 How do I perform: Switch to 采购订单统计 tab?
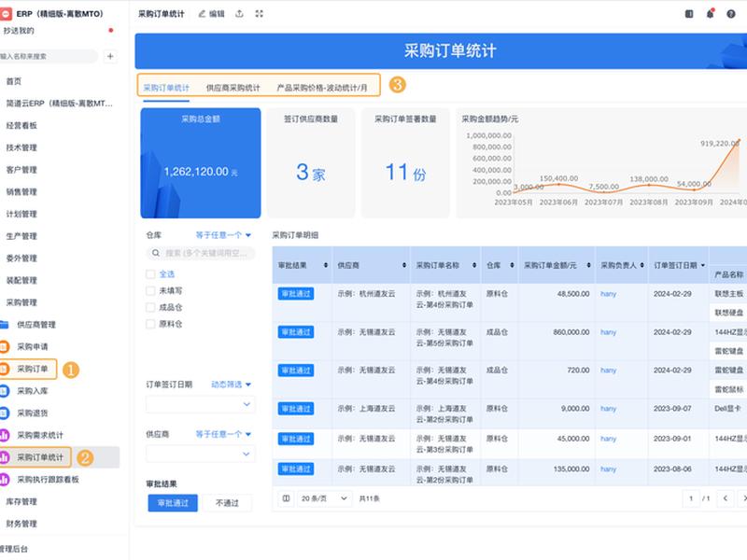[166, 88]
